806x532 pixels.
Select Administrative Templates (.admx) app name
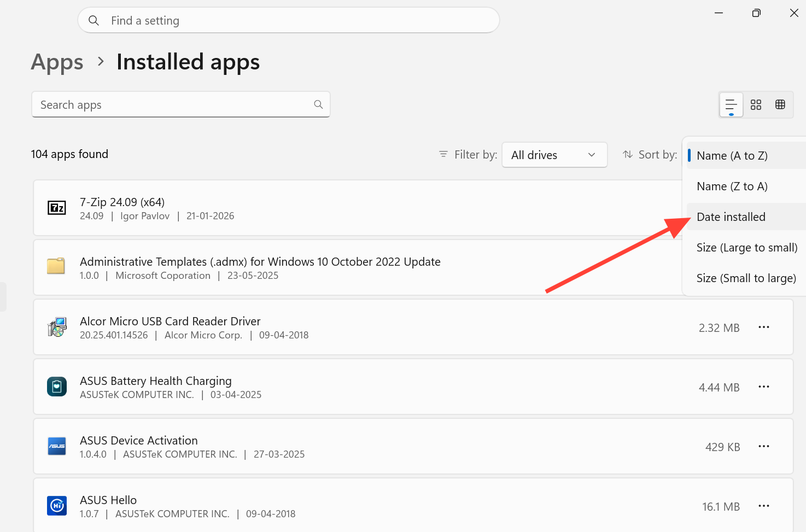[x=260, y=262]
